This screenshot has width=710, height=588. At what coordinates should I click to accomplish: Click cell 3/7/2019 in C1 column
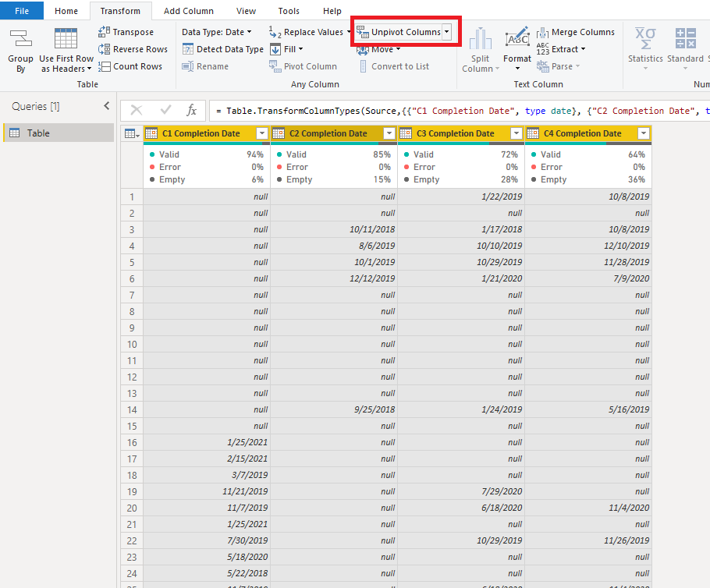pyautogui.click(x=207, y=475)
